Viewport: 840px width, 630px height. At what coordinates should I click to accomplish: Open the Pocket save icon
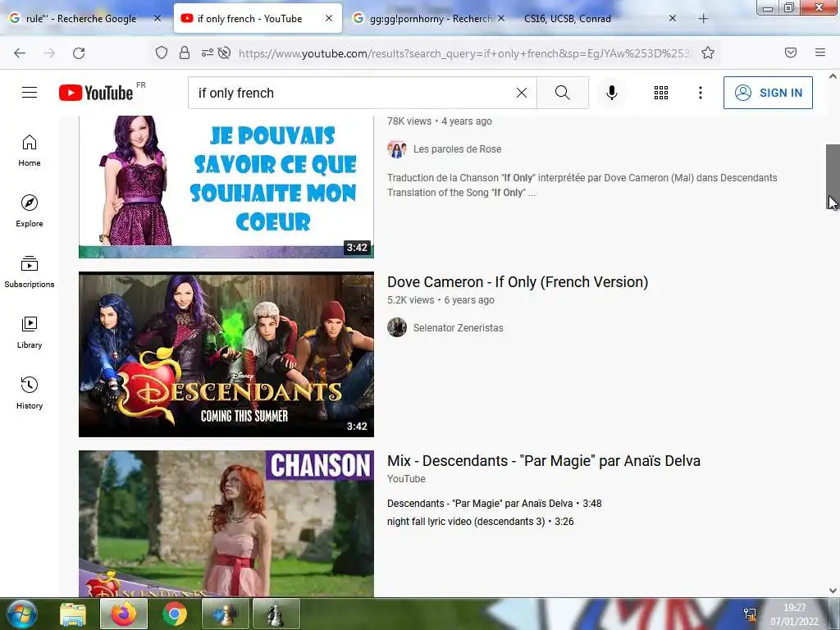791,52
